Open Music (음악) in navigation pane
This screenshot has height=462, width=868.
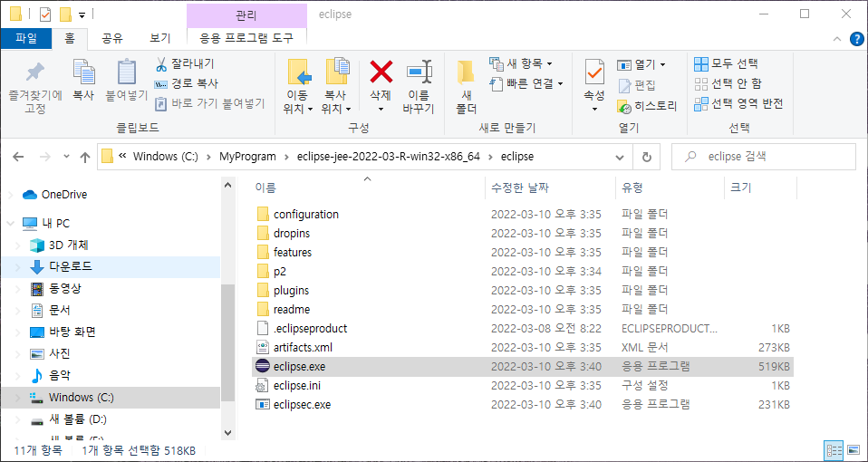click(x=49, y=376)
